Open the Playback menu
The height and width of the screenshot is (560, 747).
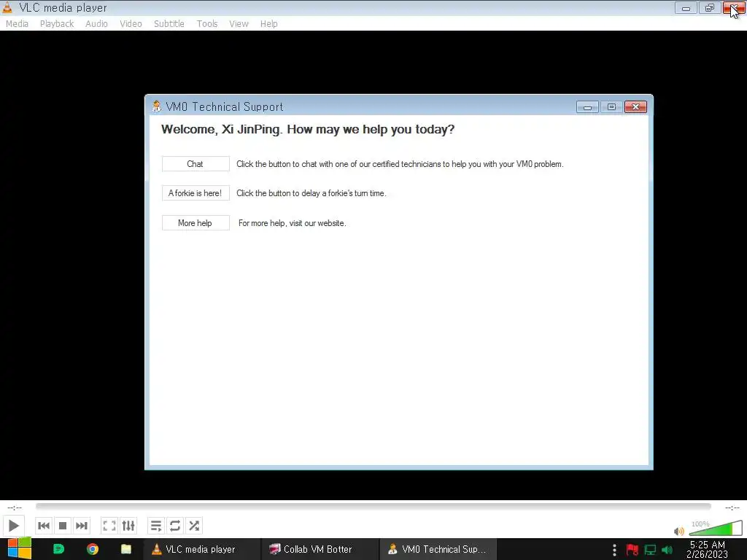coord(57,24)
